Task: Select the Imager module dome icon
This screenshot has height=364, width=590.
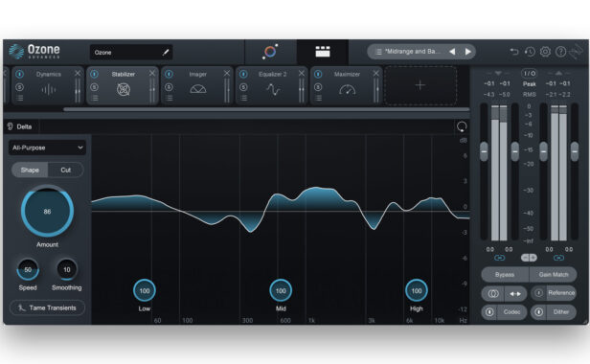Action: [x=198, y=89]
